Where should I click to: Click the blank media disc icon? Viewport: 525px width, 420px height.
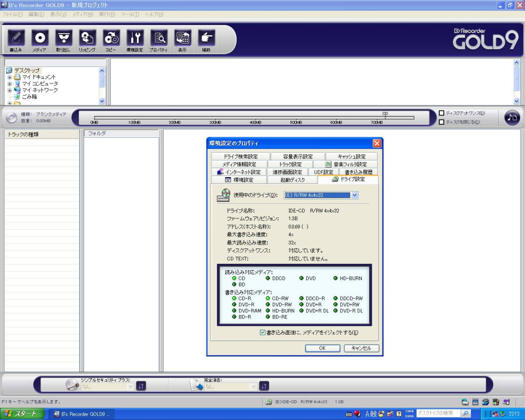click(12, 117)
